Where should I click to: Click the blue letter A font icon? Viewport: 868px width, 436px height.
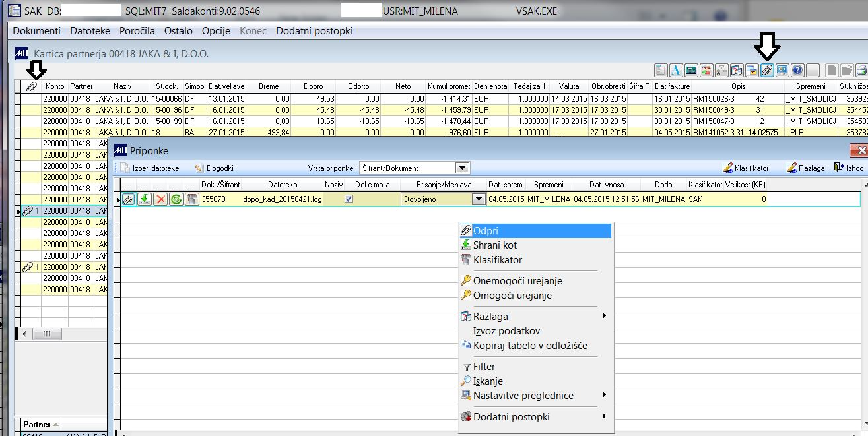click(x=676, y=70)
